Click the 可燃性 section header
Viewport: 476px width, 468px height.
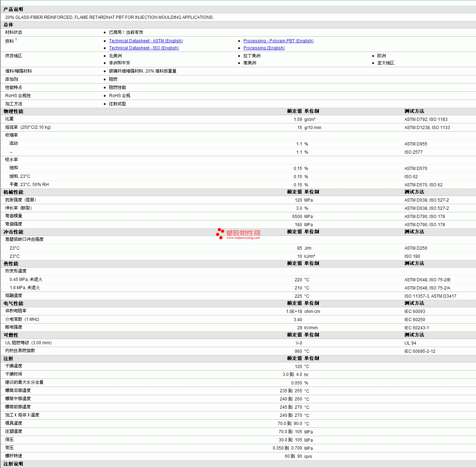tap(11, 335)
